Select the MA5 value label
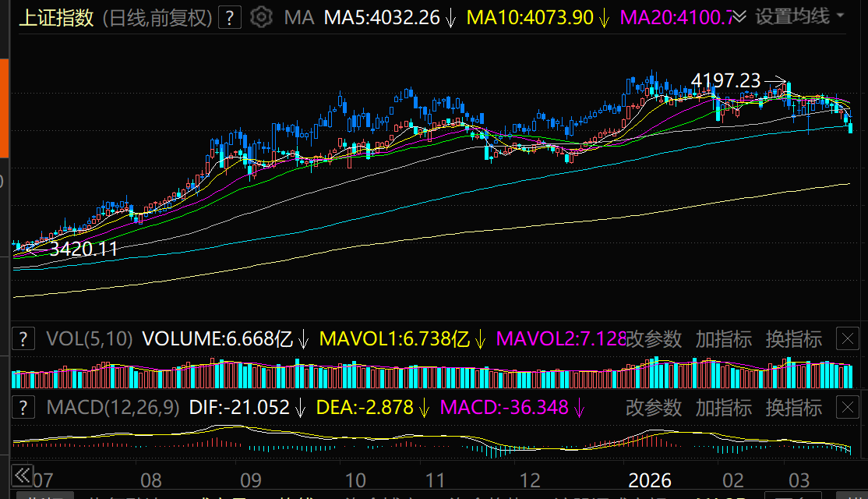Viewport: 868px width, 499px height. coord(382,17)
